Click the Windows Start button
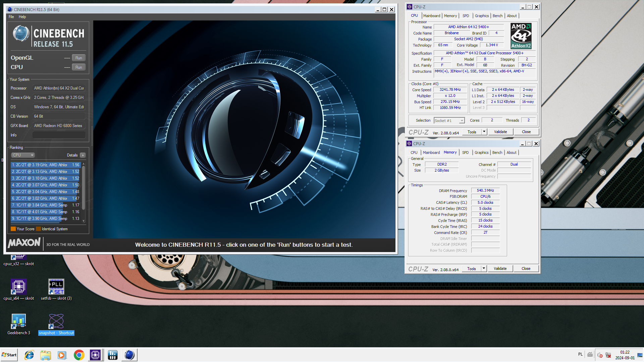 tap(9, 355)
